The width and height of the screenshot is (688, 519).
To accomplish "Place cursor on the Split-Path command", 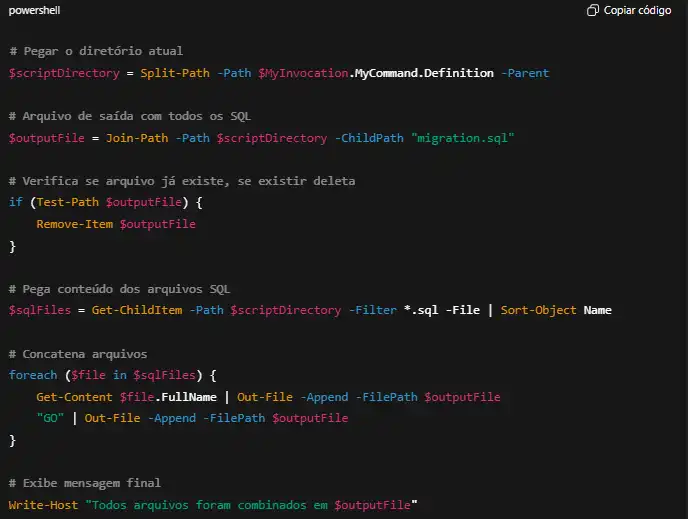I will [x=175, y=73].
